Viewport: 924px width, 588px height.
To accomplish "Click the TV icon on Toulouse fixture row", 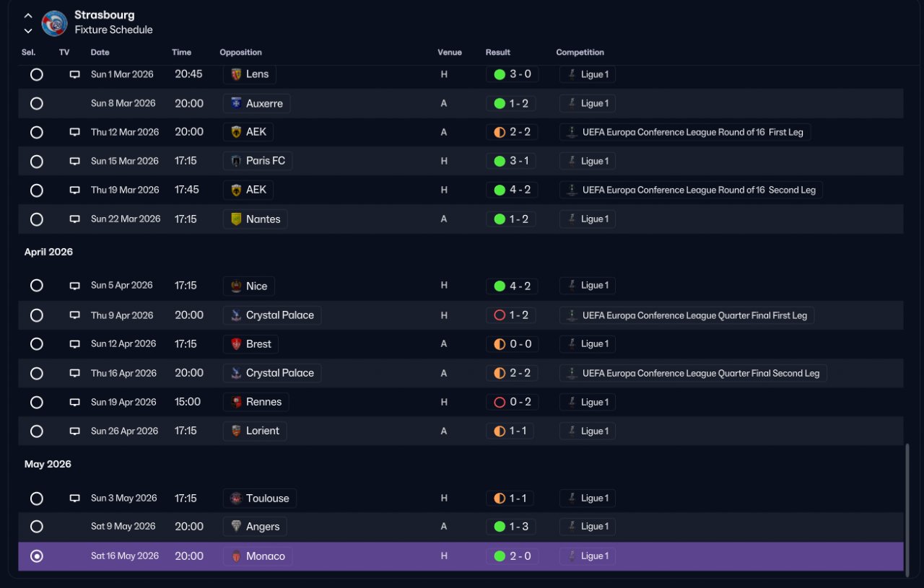I will (74, 499).
